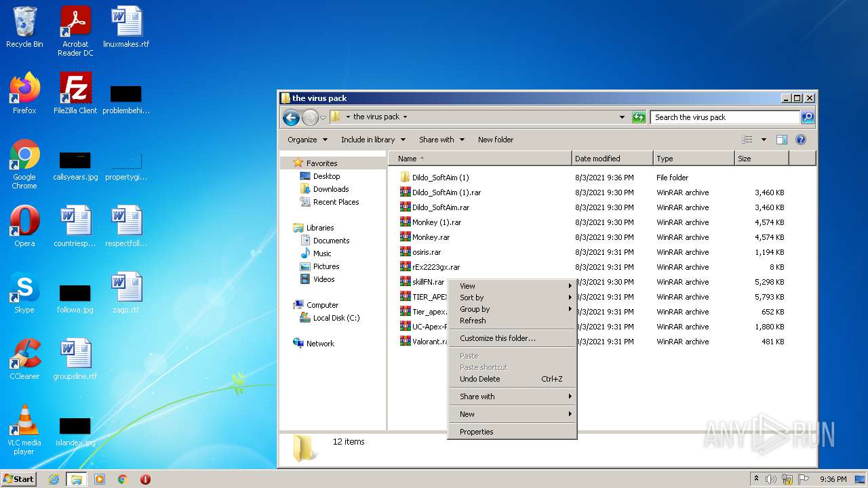The height and width of the screenshot is (488, 868).
Task: Expand Sort by in context menu
Action: [512, 298]
